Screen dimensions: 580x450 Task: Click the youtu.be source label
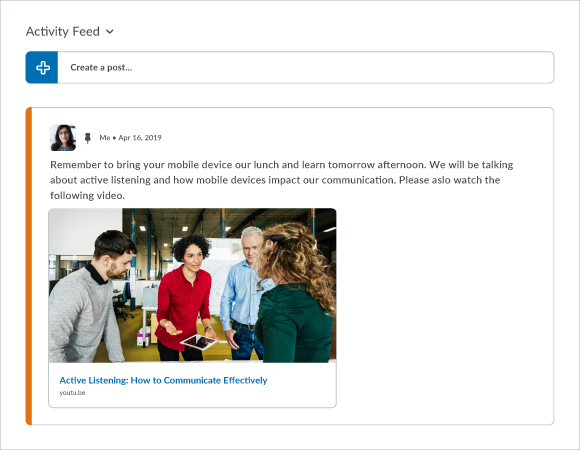pyautogui.click(x=72, y=393)
